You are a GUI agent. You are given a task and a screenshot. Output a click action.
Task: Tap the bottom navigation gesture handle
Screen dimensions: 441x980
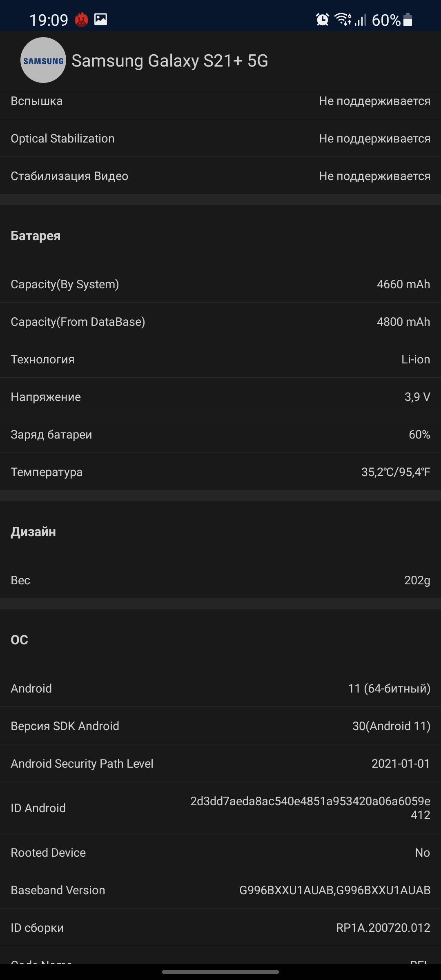220,972
